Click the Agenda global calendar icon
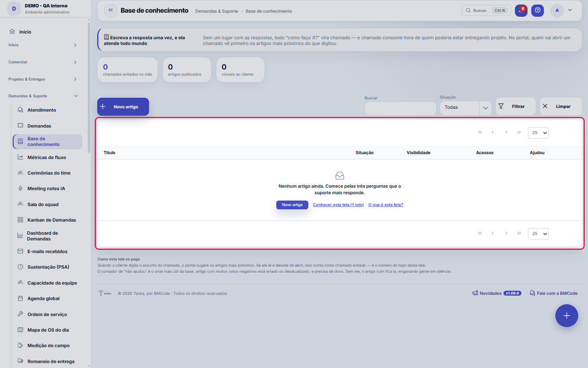The image size is (588, 368). coord(20,298)
